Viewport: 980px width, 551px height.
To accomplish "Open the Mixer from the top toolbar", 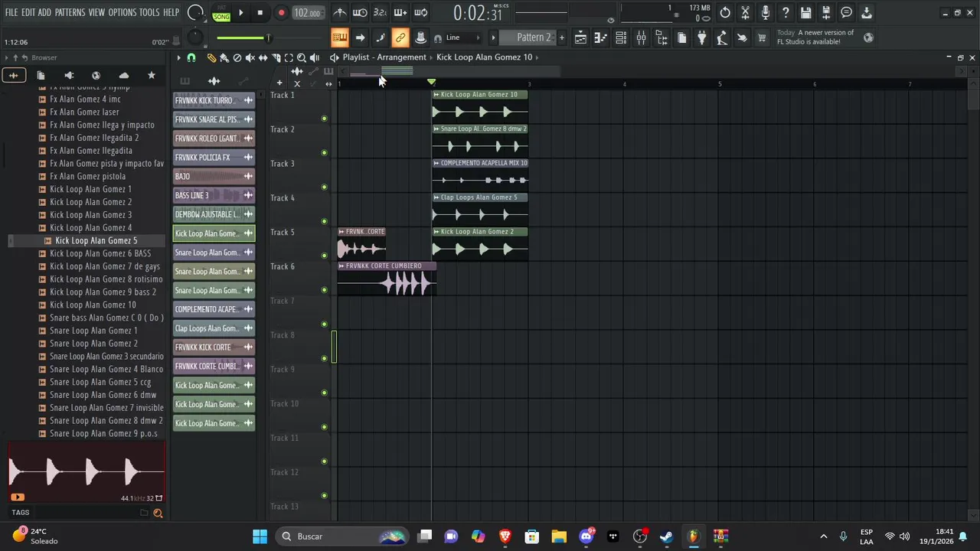I will click(x=641, y=37).
